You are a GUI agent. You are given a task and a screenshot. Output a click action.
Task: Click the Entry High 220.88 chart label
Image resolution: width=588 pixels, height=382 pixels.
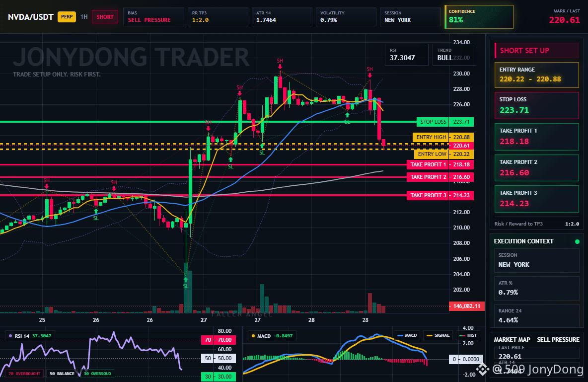click(x=443, y=137)
